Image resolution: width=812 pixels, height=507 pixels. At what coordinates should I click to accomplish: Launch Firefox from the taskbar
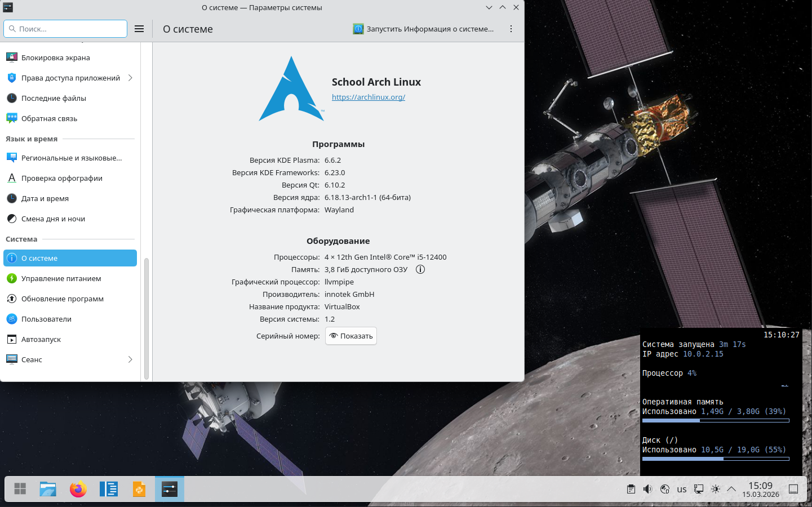pos(78,489)
